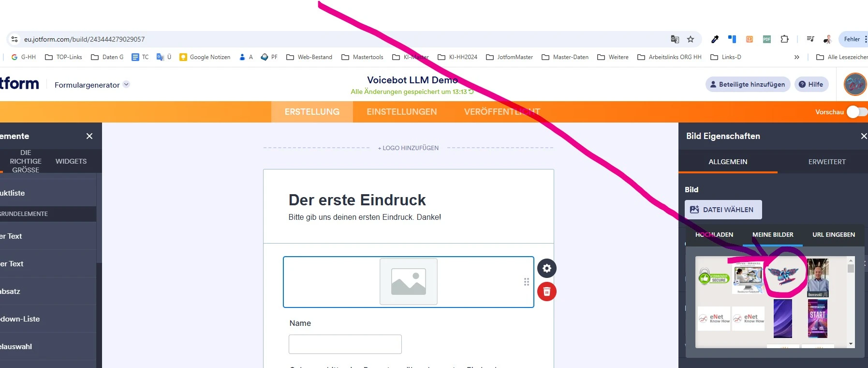This screenshot has height=368, width=868.
Task: Bookmark this page with the star icon
Action: (691, 39)
